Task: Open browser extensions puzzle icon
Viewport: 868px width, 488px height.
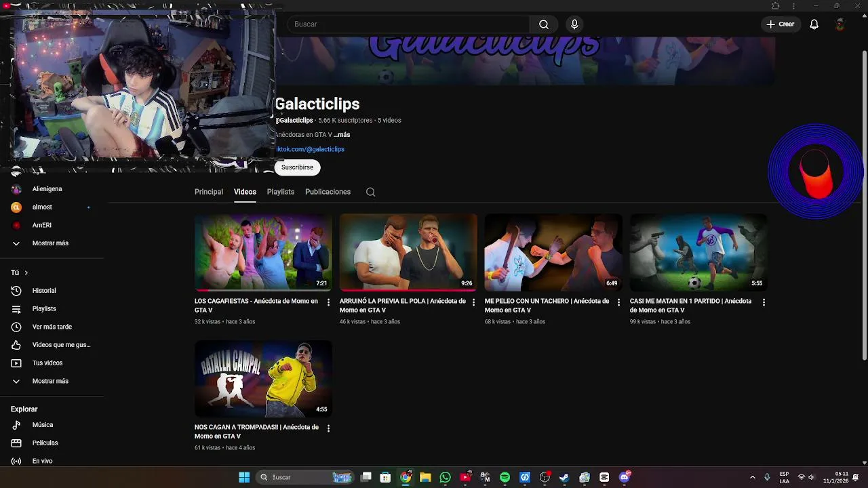Action: (x=775, y=6)
